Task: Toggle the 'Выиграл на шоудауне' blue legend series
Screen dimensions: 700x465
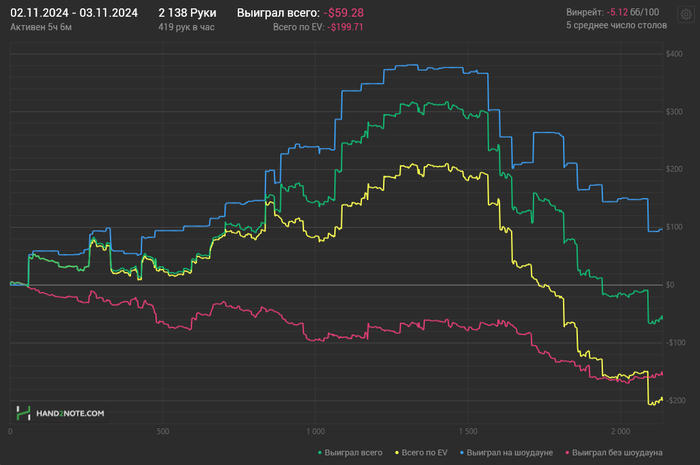Action: click(x=506, y=453)
